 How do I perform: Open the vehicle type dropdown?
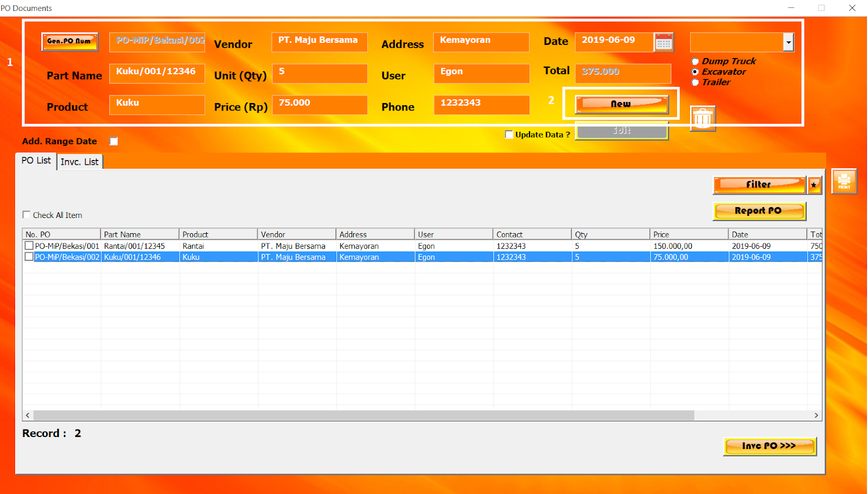coord(789,42)
